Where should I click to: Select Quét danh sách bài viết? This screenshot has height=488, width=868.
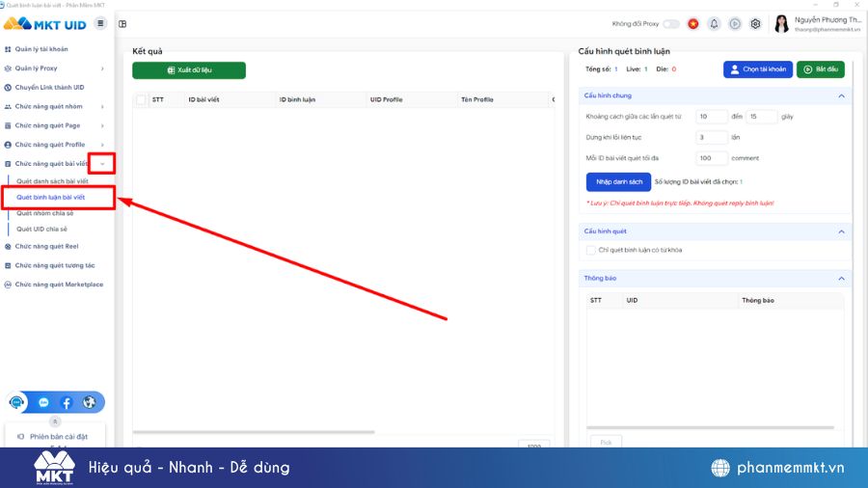coord(52,181)
